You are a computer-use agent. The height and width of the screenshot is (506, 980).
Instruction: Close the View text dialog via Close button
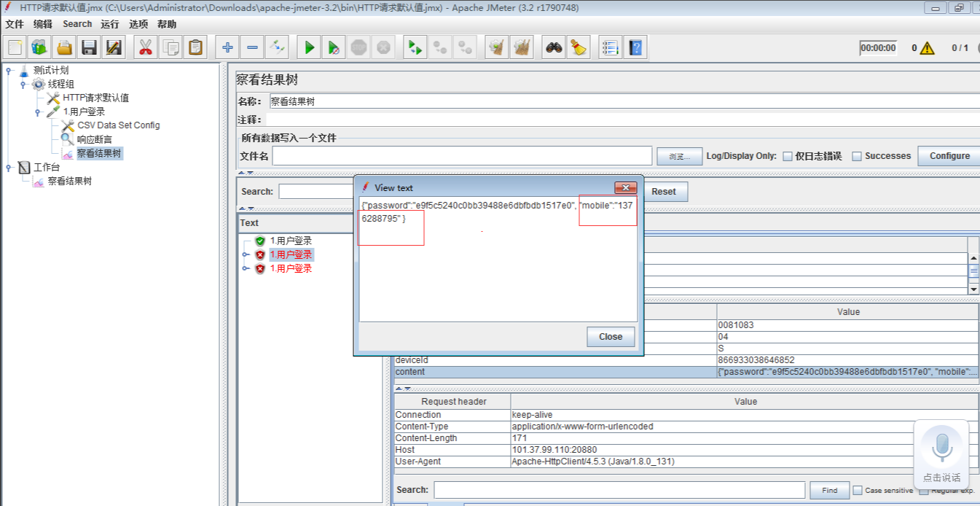click(x=610, y=336)
